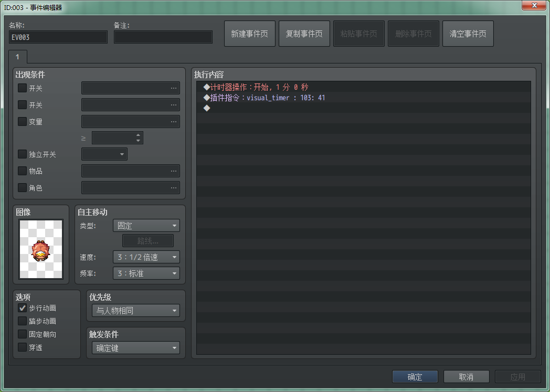
Task: Check the first 开关 condition checkbox
Action: pyautogui.click(x=22, y=88)
